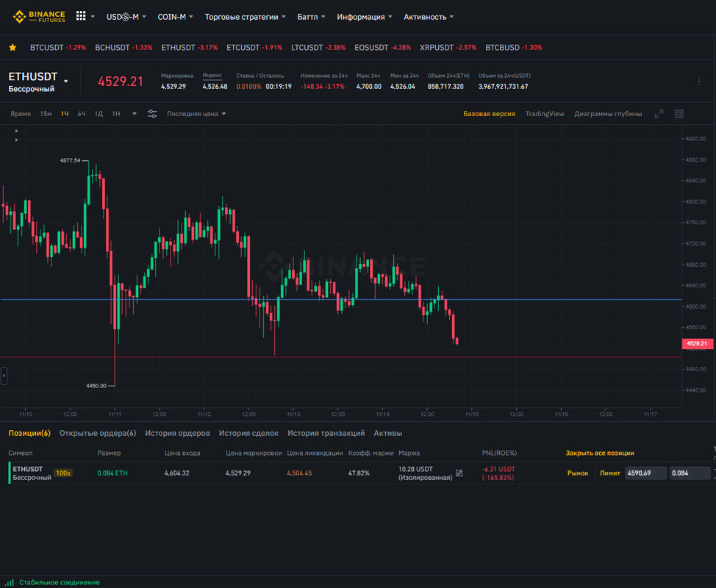Open the COIN-M dropdown menu

click(176, 17)
